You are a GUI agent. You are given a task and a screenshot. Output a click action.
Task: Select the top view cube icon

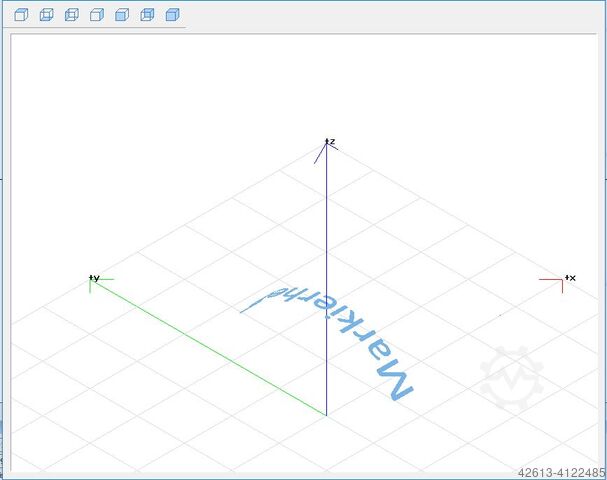click(21, 15)
